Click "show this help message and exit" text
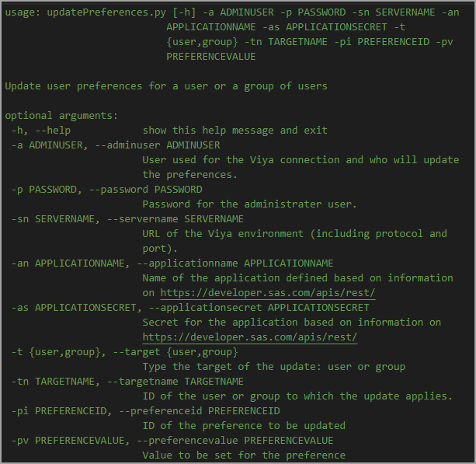The height and width of the screenshot is (464, 476). coord(235,131)
